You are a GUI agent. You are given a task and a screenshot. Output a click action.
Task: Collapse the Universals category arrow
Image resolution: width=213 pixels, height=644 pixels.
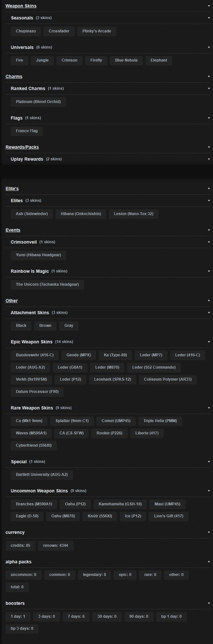click(209, 47)
